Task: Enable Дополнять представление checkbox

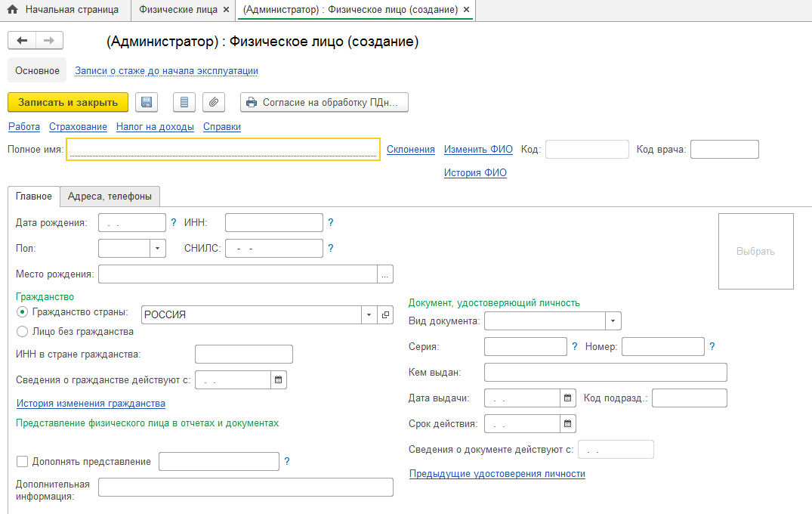Action: [x=22, y=461]
